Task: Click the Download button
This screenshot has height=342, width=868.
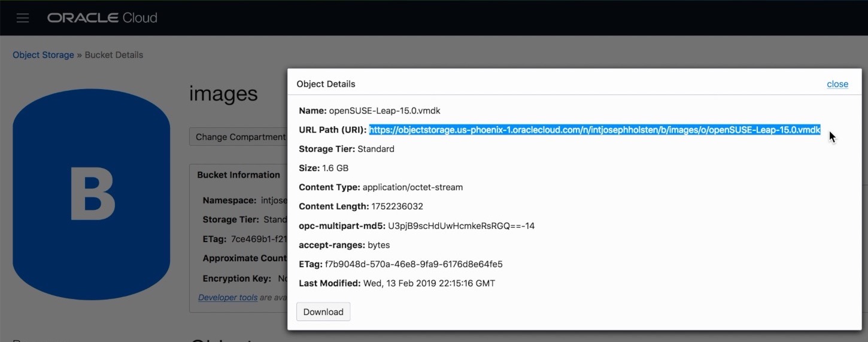Action: tap(323, 312)
